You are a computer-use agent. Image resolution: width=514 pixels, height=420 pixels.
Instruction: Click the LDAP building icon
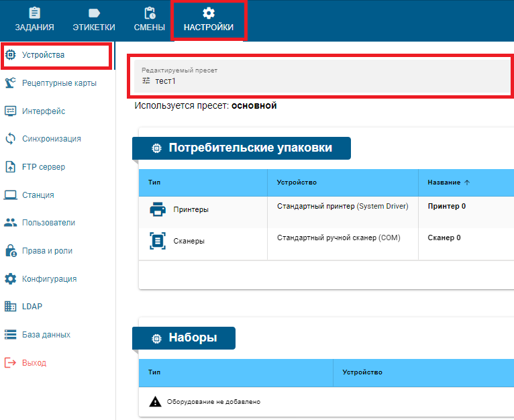[x=11, y=307]
